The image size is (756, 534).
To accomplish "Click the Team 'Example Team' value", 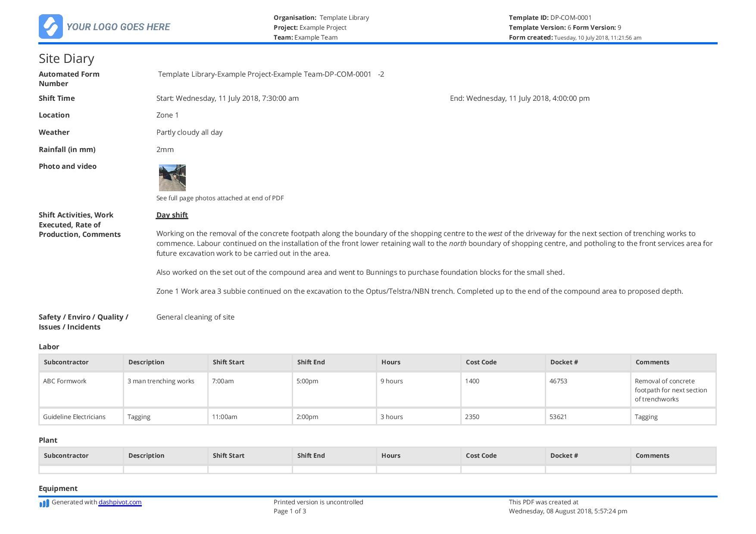I will [316, 37].
